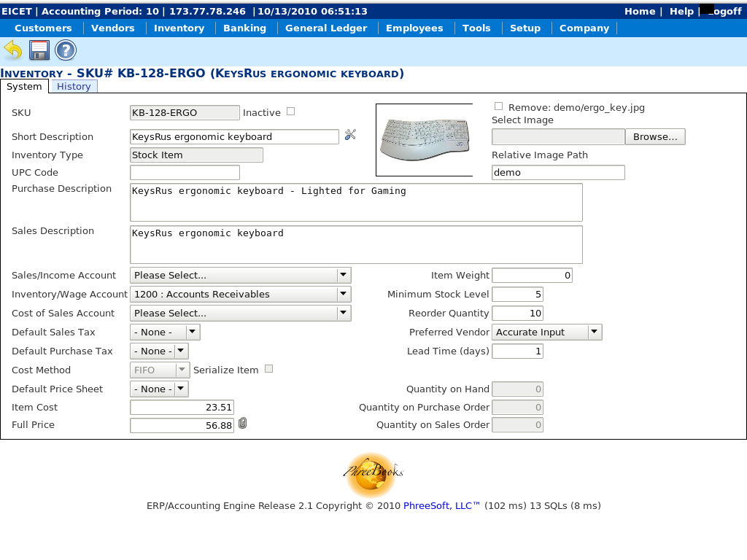The image size is (747, 560).
Task: Click the Home link
Action: click(x=640, y=11)
